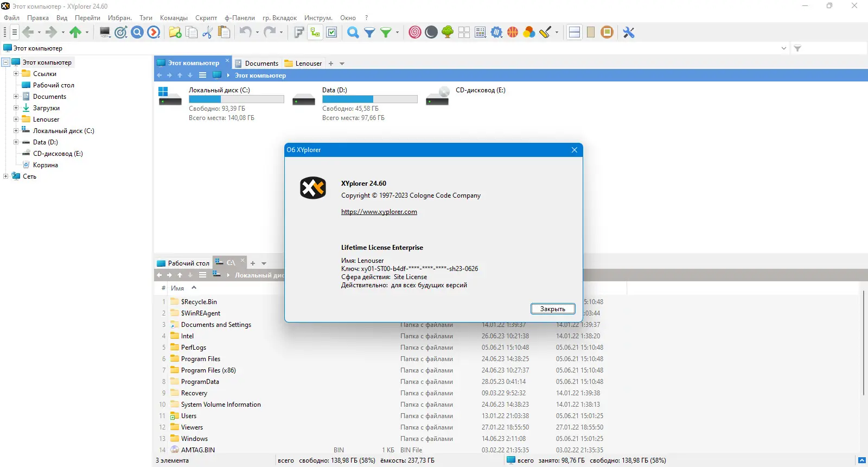Open the 'Файл' menu

[x=11, y=18]
